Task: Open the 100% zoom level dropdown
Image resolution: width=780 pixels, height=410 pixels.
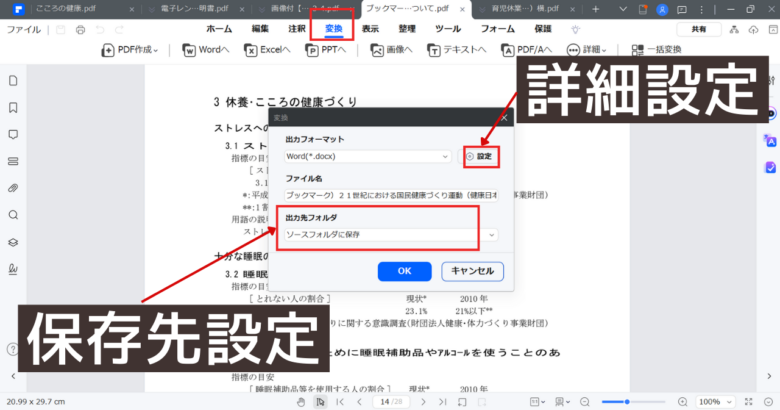Action: (x=715, y=402)
